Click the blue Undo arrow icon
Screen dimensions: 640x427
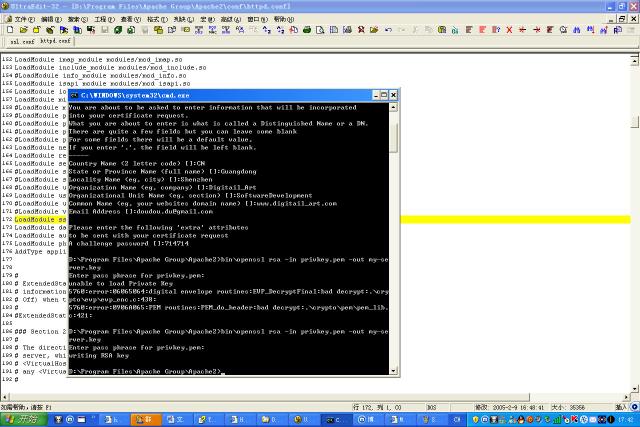pos(388,30)
